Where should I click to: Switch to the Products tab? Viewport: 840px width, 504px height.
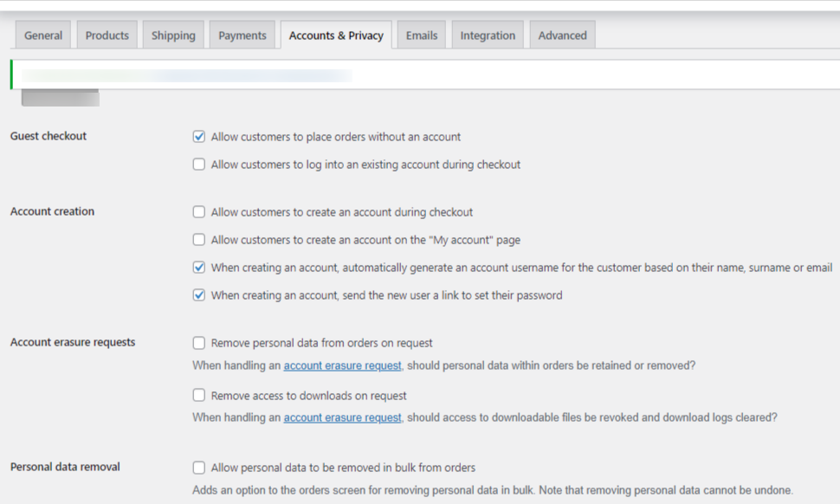(x=107, y=36)
